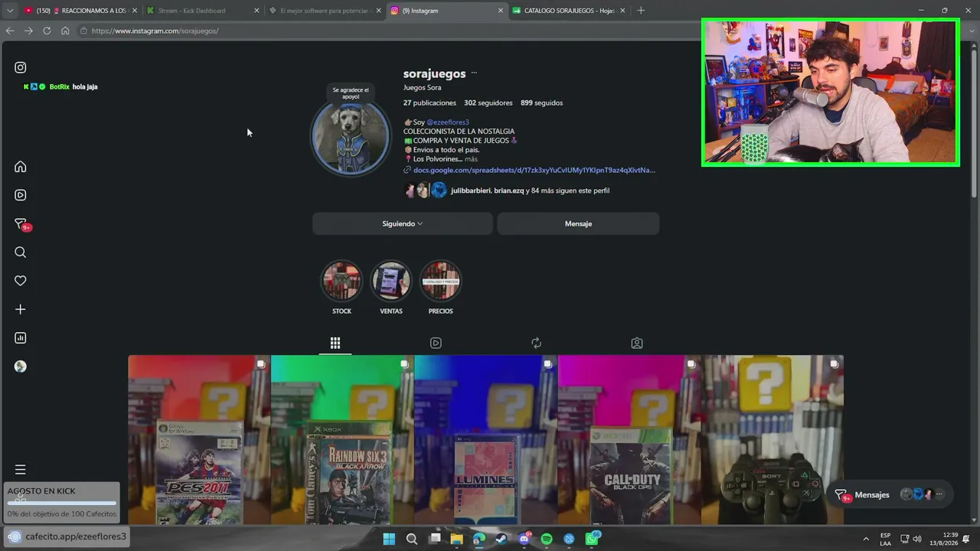The image size is (980, 551).
Task: Send a message with the Mensaje button
Action: [578, 223]
